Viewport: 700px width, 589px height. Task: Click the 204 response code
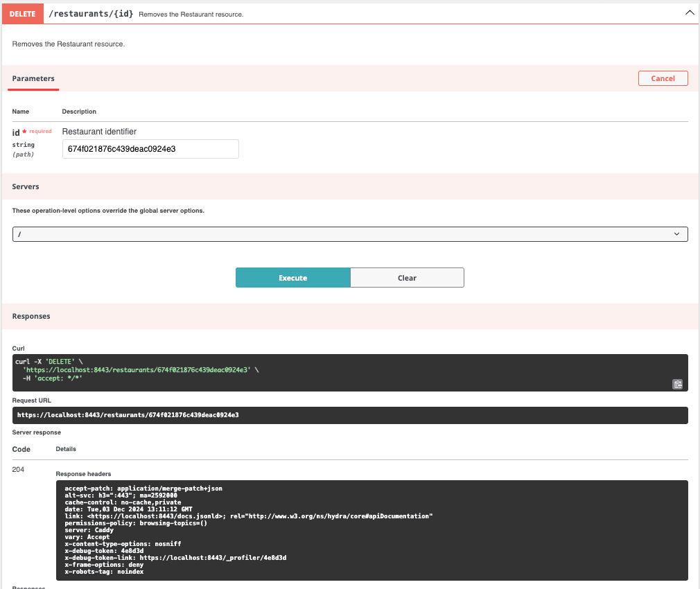pos(18,470)
